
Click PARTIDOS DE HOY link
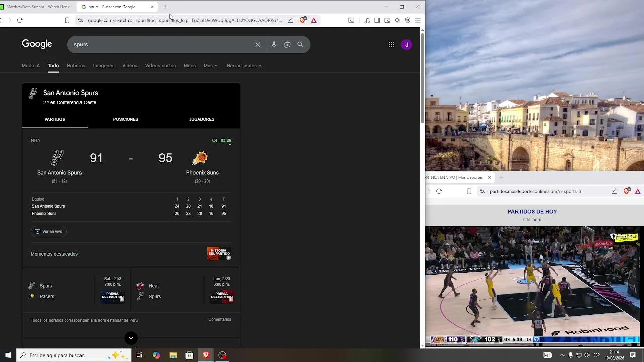click(532, 212)
